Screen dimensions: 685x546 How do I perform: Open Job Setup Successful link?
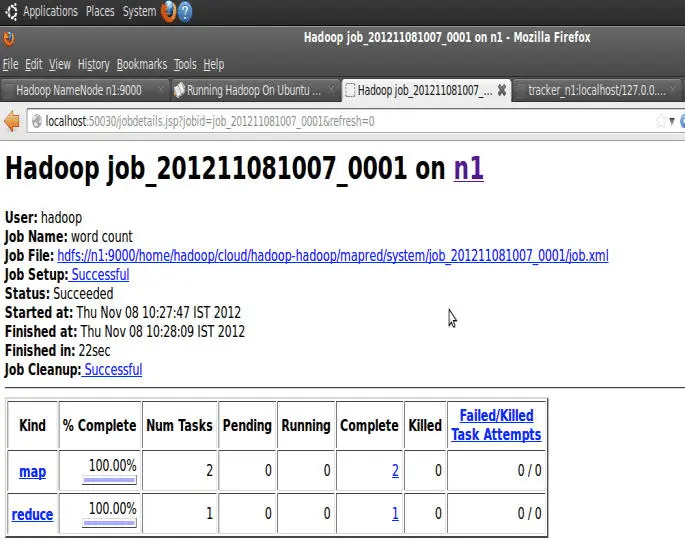pyautogui.click(x=100, y=275)
